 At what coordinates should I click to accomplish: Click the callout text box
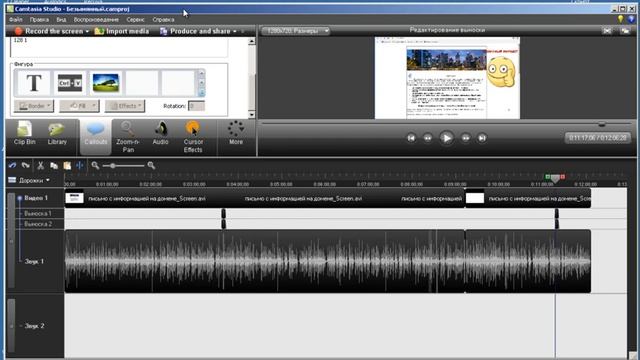point(119,47)
